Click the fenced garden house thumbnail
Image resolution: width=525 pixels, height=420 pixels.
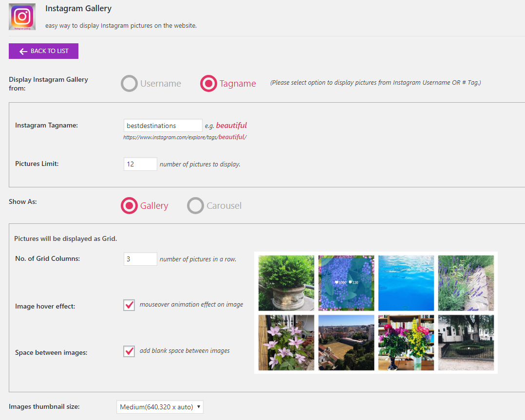point(466,343)
